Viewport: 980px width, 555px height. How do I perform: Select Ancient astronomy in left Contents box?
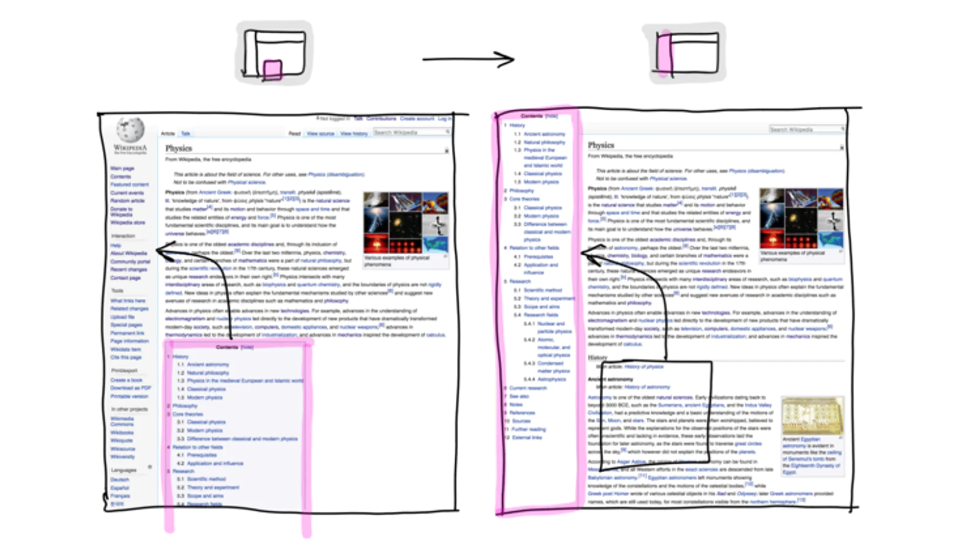[x=208, y=365]
